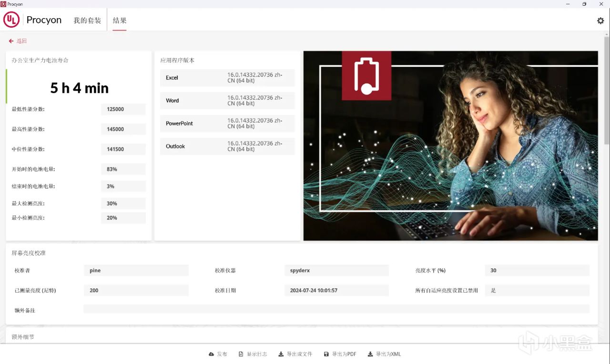Click the 最高性能分数 value 145000

pyautogui.click(x=123, y=129)
